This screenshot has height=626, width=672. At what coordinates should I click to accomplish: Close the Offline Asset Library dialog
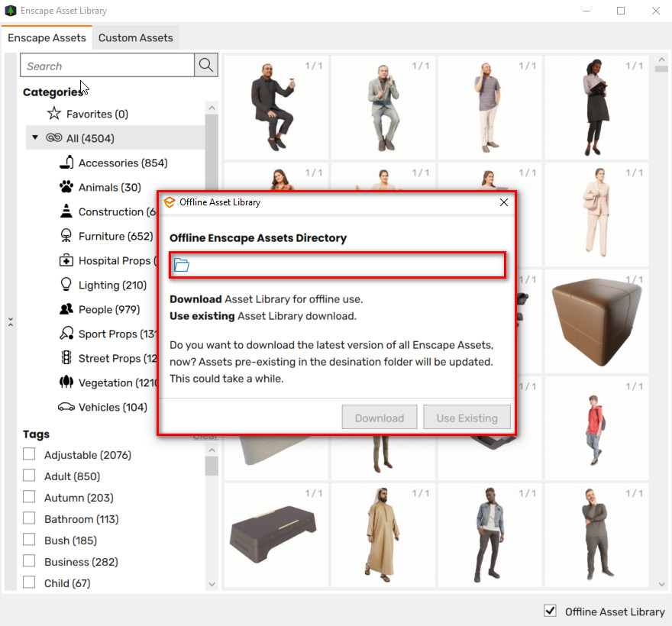(503, 202)
